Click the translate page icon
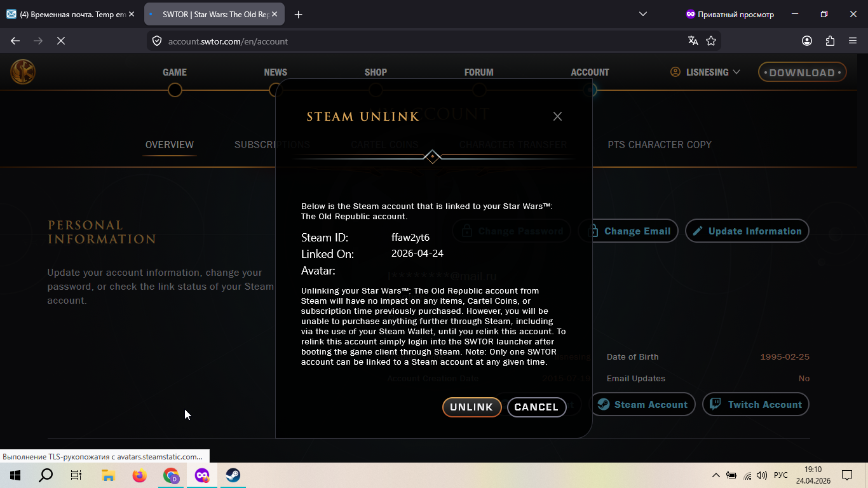Image resolution: width=868 pixels, height=488 pixels. (x=693, y=41)
